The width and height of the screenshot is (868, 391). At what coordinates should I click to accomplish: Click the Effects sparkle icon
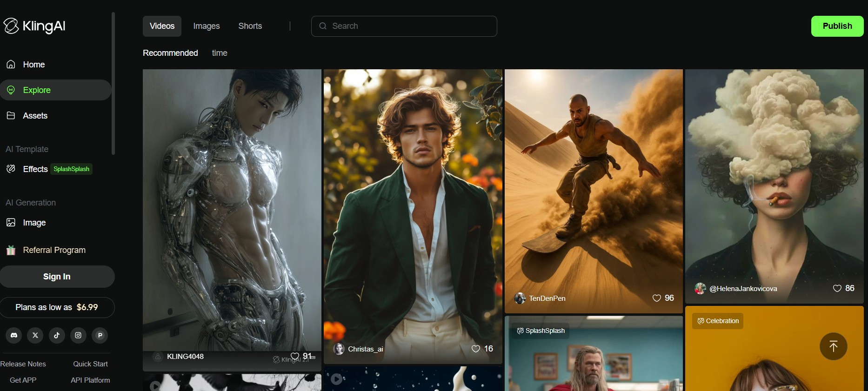11,169
